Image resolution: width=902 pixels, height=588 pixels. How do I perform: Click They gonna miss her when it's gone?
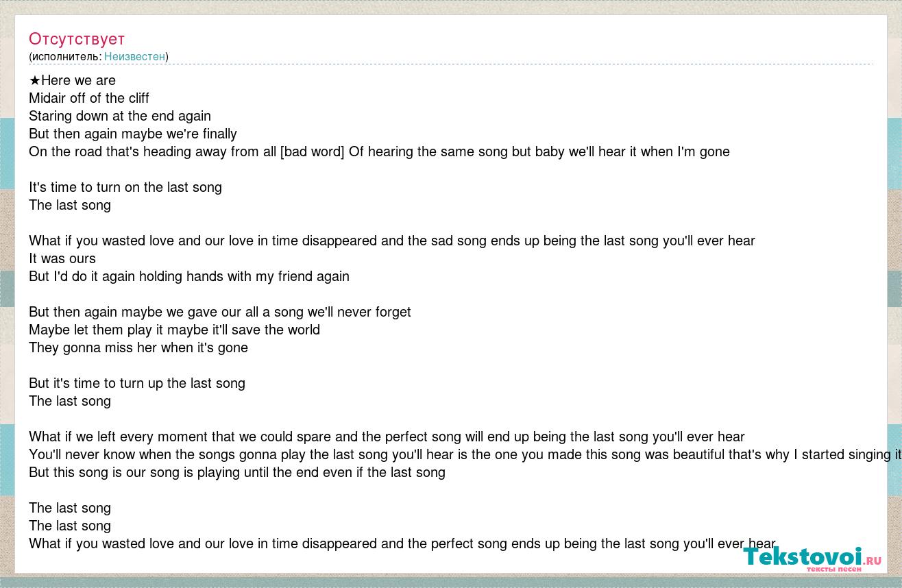pyautogui.click(x=138, y=347)
